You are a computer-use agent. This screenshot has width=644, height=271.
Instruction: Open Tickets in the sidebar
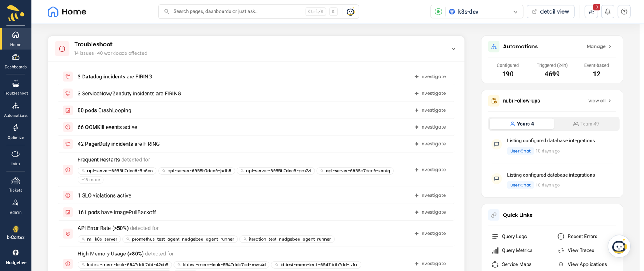click(16, 185)
